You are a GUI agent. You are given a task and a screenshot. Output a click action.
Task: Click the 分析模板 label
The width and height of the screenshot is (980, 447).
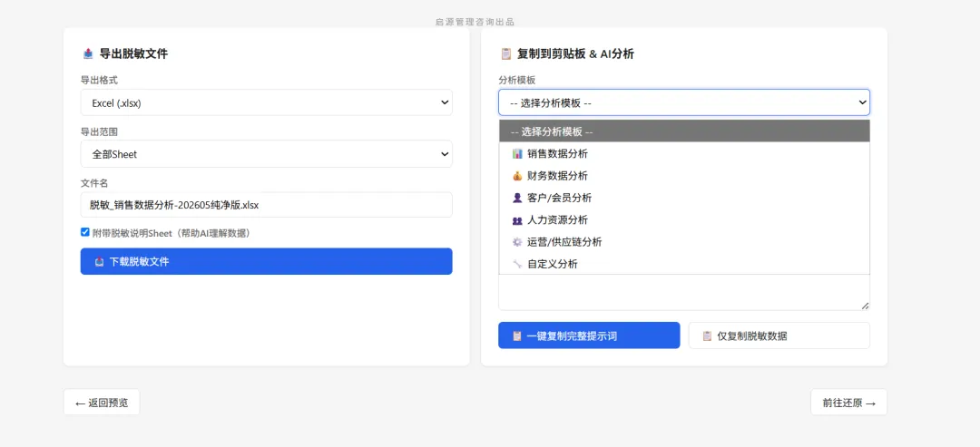[x=517, y=81]
